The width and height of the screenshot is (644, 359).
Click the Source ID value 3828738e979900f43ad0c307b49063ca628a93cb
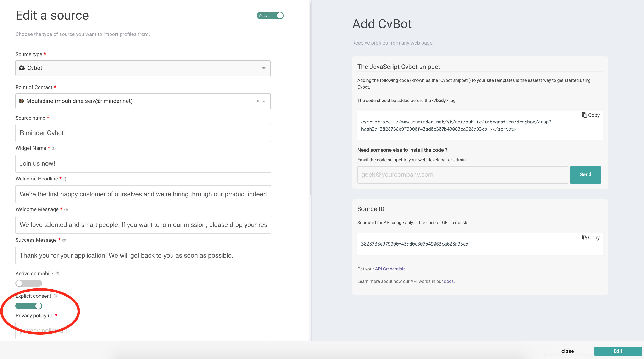(x=415, y=244)
